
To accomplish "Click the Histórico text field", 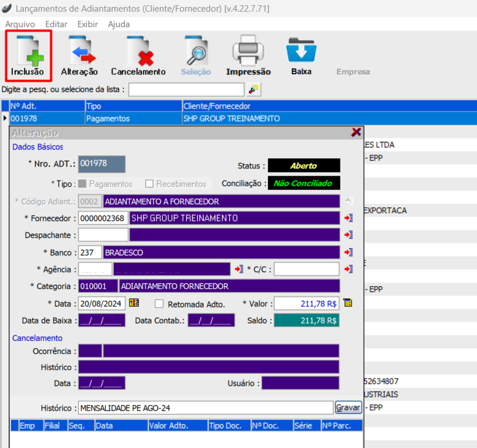I will point(205,408).
